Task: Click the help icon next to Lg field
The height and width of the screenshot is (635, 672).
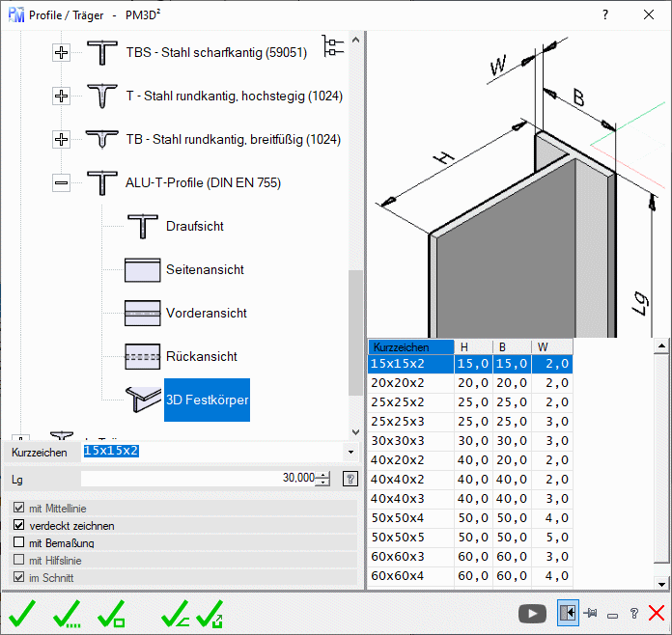Action: 350,478
